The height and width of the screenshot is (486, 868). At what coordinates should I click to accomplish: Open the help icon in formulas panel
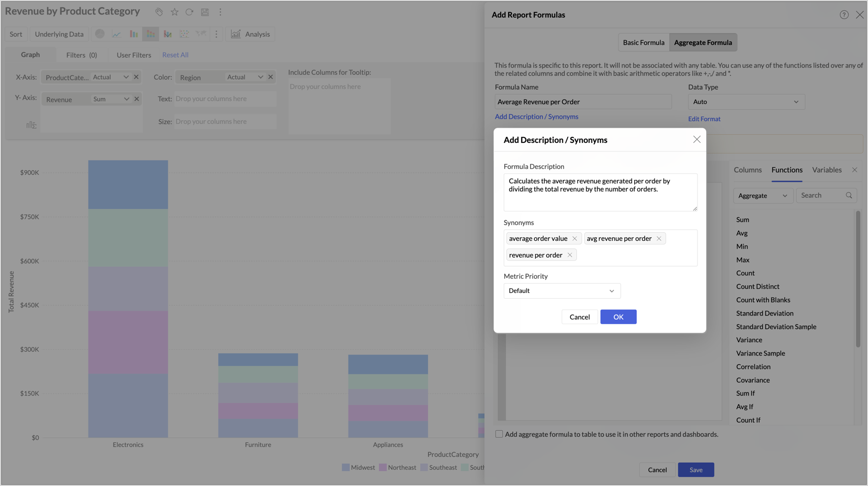pyautogui.click(x=844, y=15)
